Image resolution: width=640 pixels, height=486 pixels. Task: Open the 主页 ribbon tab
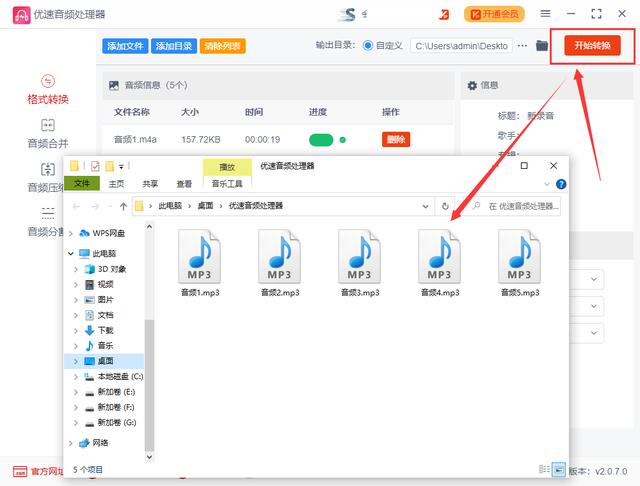tap(116, 184)
